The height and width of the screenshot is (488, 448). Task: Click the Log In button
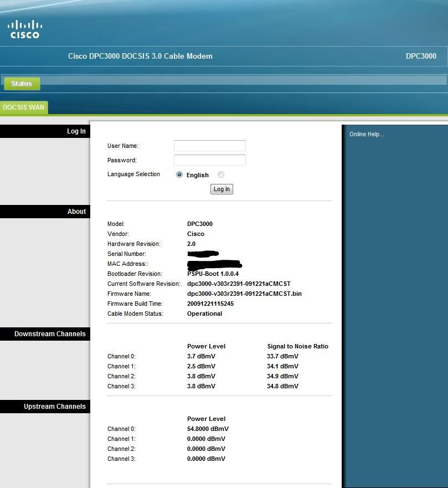pyautogui.click(x=222, y=189)
